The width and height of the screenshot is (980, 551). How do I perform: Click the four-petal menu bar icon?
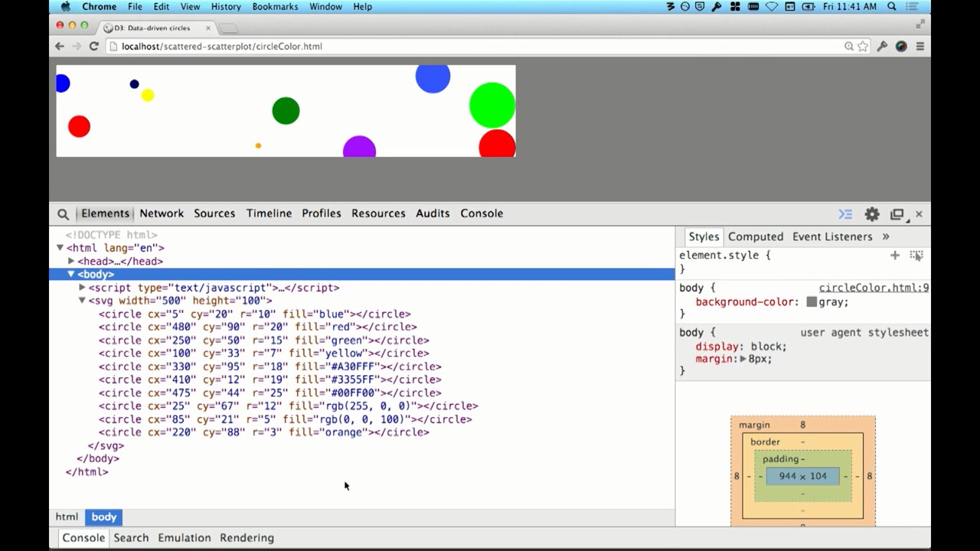(x=735, y=6)
